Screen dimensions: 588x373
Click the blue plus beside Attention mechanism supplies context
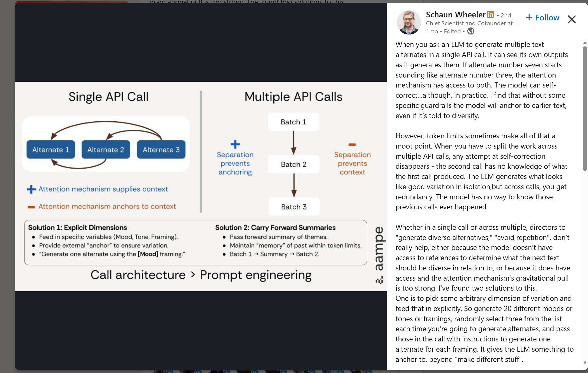tap(31, 189)
